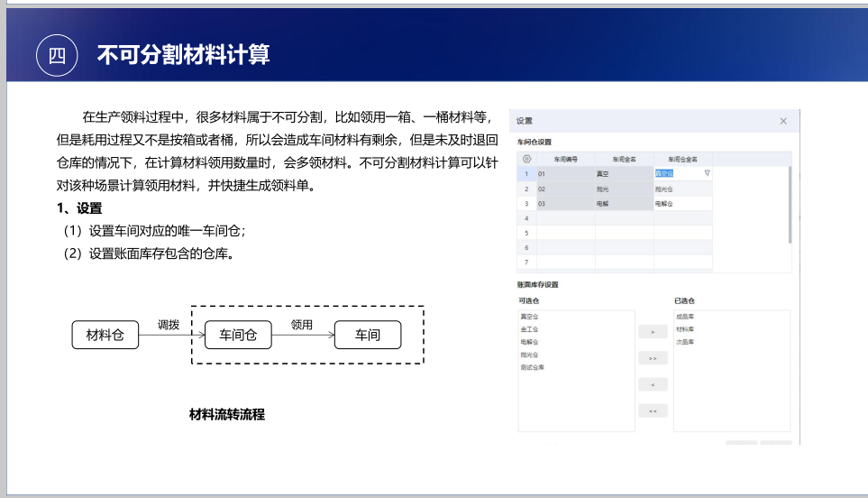Click the single left arrow remove button

click(653, 384)
